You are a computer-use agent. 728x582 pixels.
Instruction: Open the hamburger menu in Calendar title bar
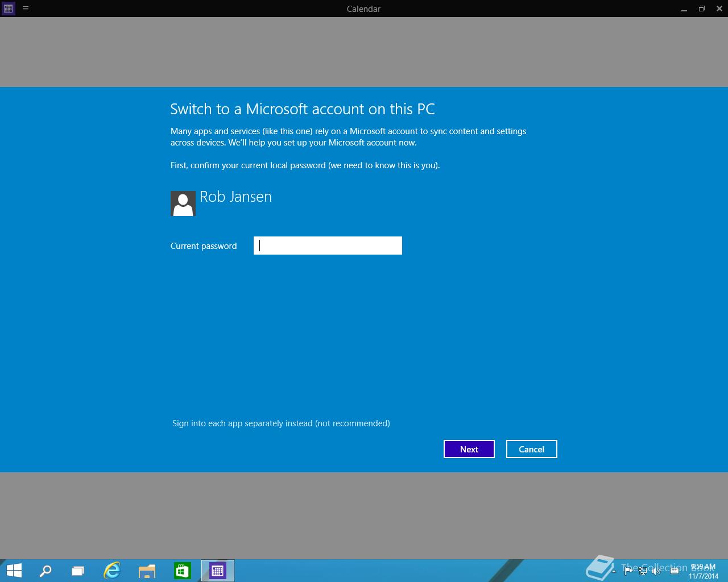pyautogui.click(x=26, y=9)
